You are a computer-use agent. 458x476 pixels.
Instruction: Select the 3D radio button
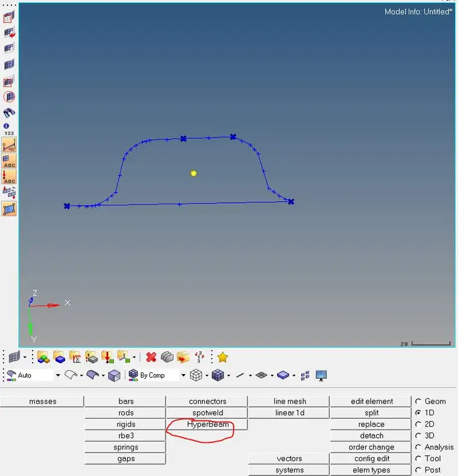[418, 436]
